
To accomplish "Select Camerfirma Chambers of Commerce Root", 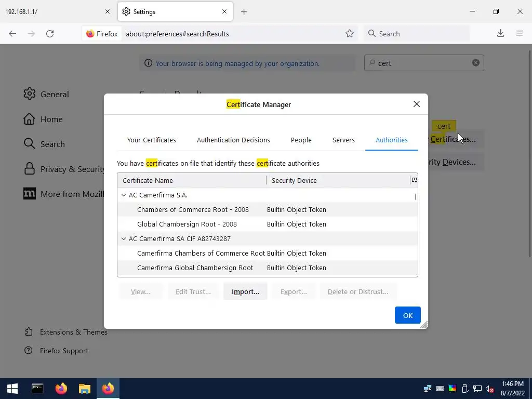I will [x=267, y=253].
